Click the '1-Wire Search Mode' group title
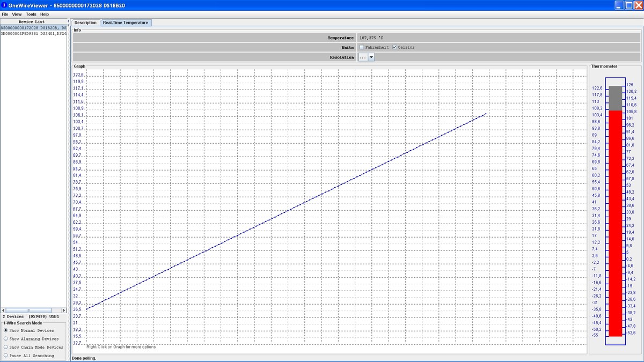644x362 pixels. (x=23, y=323)
